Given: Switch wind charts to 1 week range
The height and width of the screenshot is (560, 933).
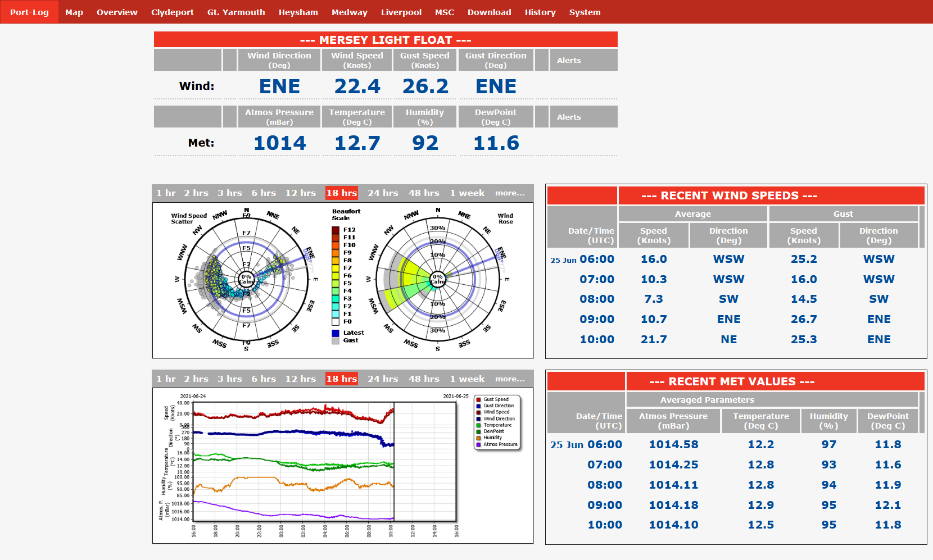Looking at the screenshot, I should [x=466, y=193].
